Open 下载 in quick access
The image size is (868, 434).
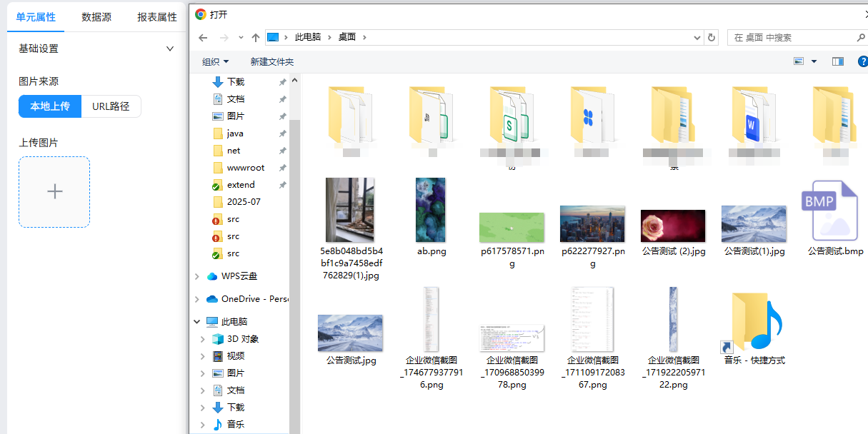(235, 82)
